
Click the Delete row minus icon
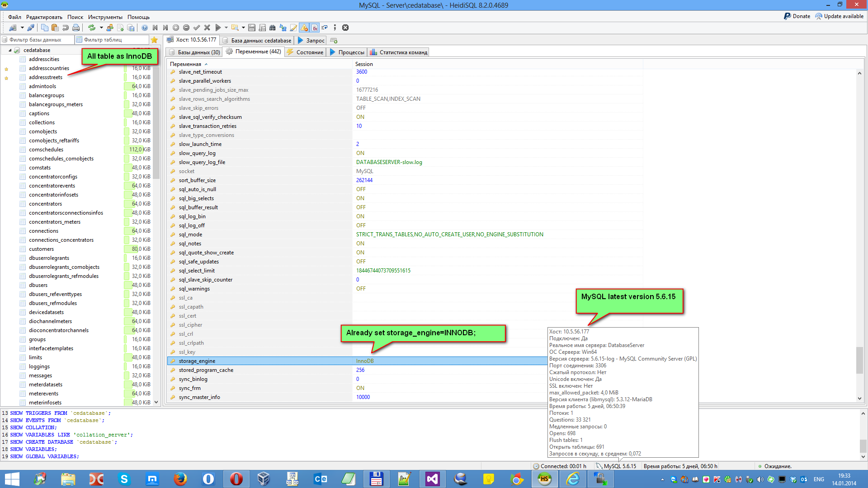(186, 28)
